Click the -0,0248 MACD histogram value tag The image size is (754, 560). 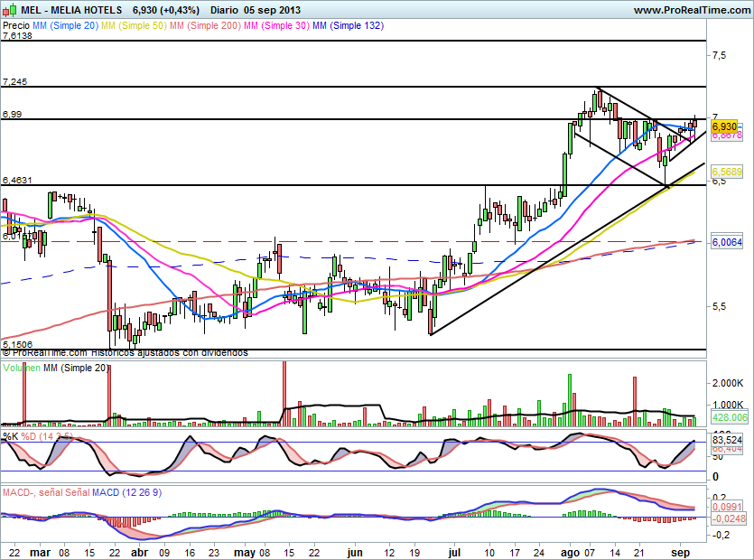tap(729, 518)
